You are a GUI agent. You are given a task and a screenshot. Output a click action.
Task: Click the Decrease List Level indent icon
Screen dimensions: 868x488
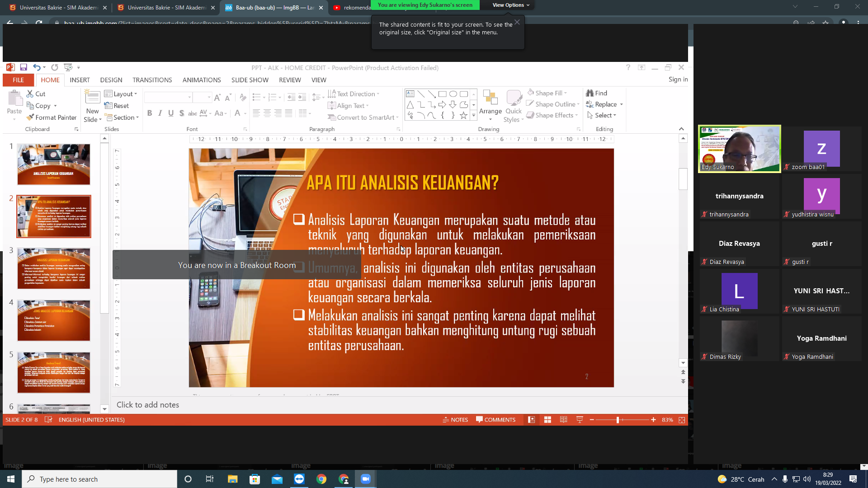coord(292,98)
